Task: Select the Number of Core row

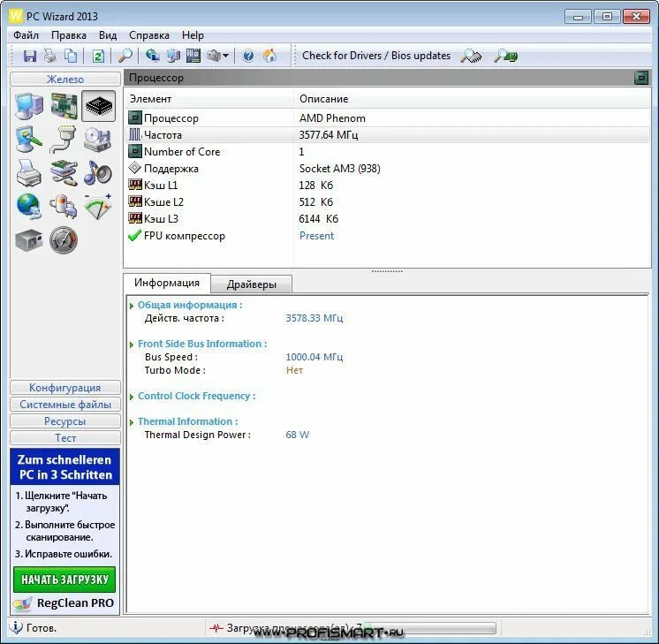Action: [x=388, y=152]
